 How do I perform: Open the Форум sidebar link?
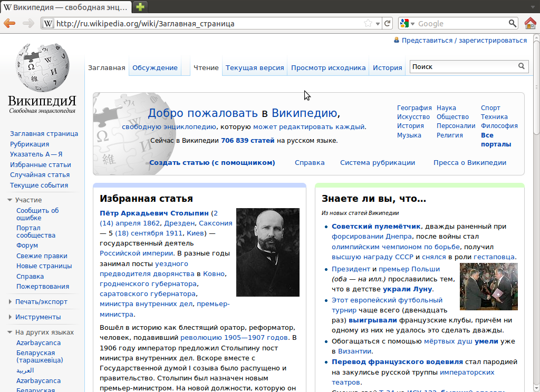click(27, 246)
